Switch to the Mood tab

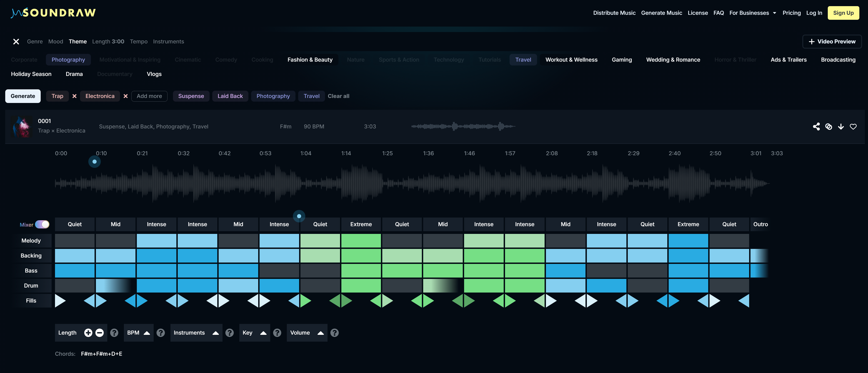(x=56, y=41)
